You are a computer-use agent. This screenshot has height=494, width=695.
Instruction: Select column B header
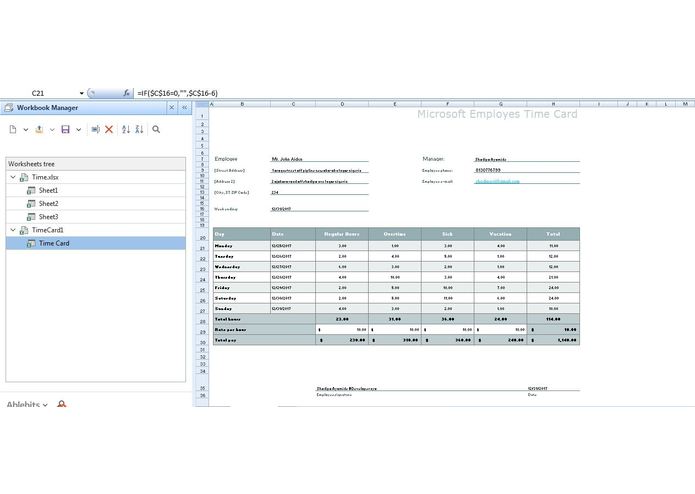click(x=242, y=104)
